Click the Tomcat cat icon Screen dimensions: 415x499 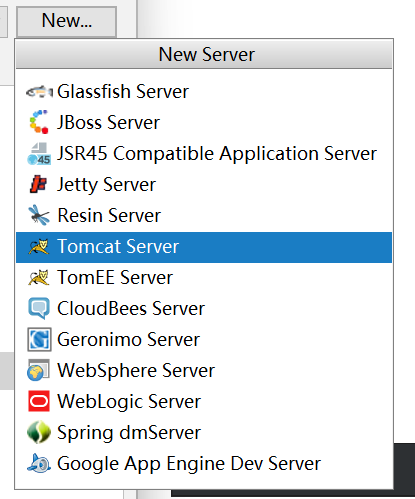[39, 247]
